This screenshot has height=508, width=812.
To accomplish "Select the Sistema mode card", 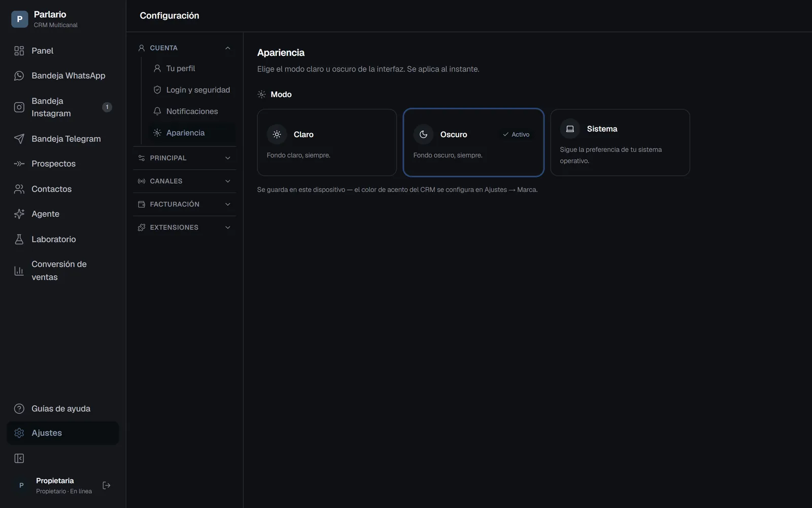I will pyautogui.click(x=620, y=143).
